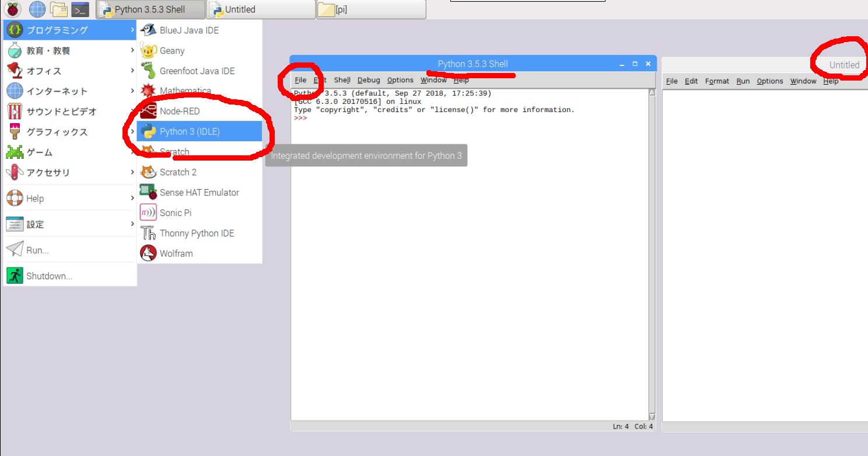Expand the 設定 submenu
The height and width of the screenshot is (456, 868).
35,224
